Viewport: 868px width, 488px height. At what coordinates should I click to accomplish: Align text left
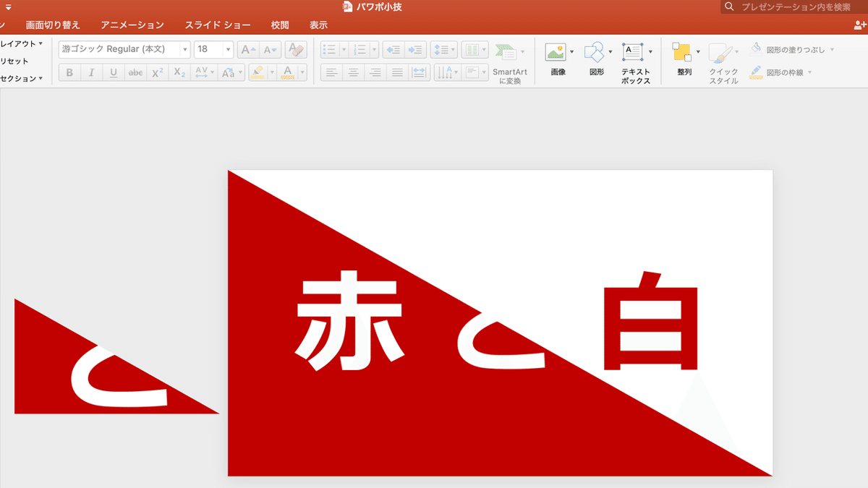[x=331, y=72]
